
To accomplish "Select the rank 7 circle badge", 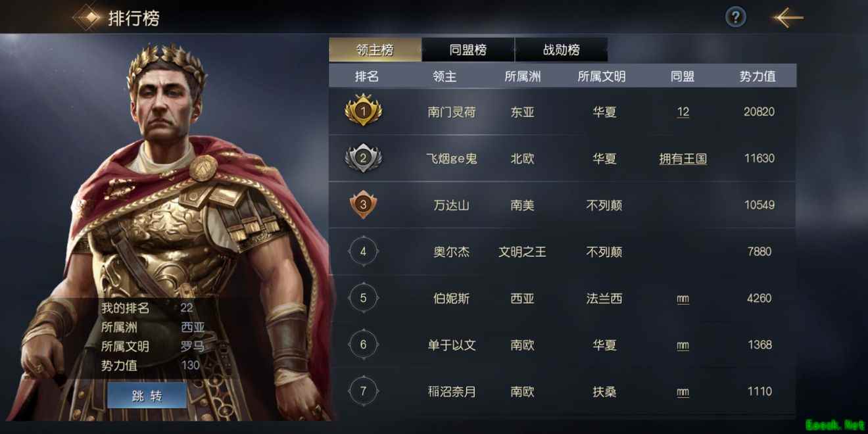I will pos(363,391).
